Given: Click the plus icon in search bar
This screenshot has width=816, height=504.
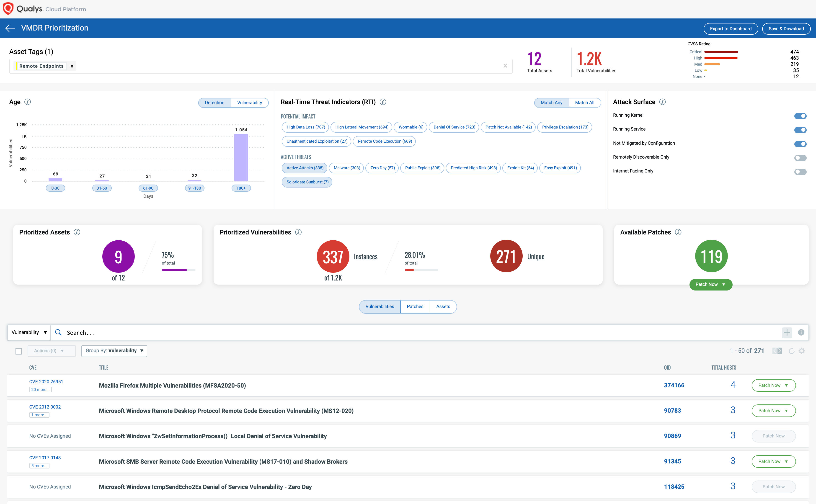Looking at the screenshot, I should tap(787, 332).
